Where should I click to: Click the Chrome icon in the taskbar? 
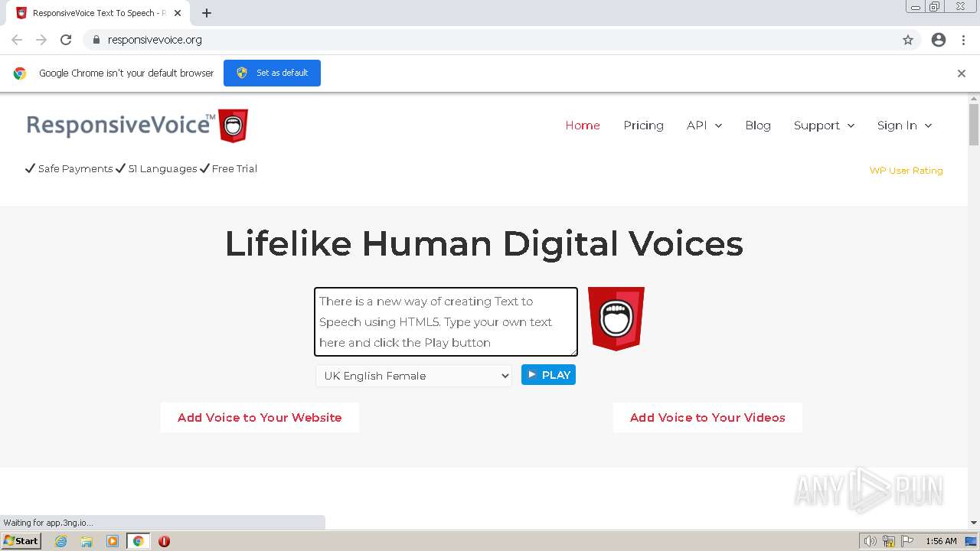tap(138, 541)
